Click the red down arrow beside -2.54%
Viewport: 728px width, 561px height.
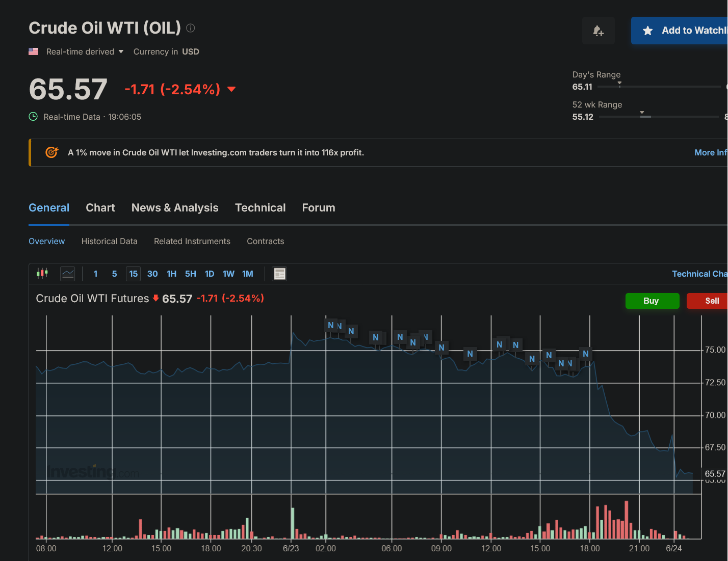231,89
